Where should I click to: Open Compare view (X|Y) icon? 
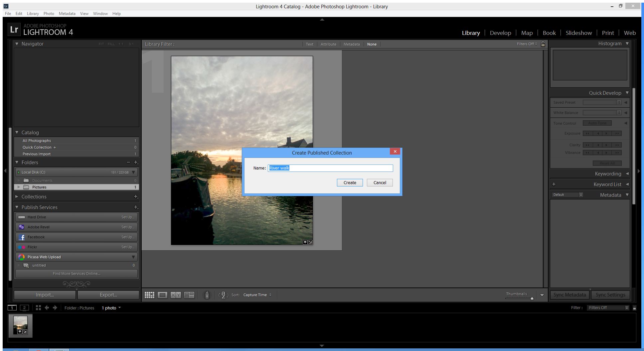pyautogui.click(x=176, y=295)
